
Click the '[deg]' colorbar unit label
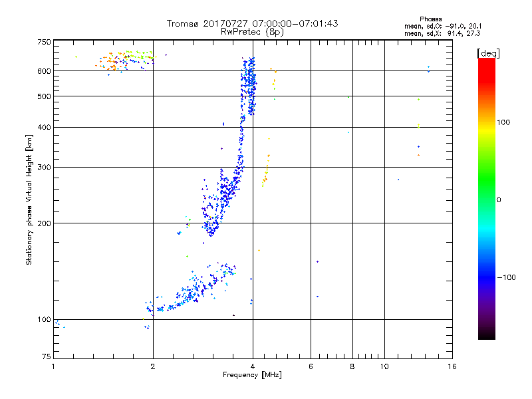(488, 53)
